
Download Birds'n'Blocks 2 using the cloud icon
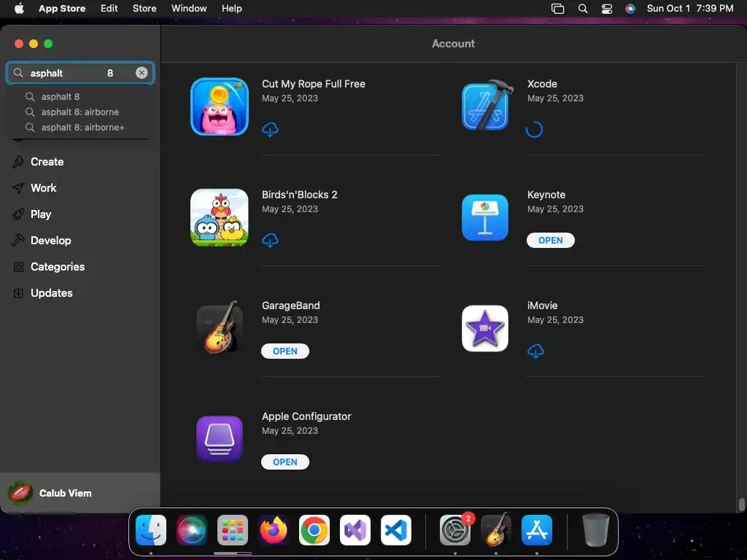point(270,241)
